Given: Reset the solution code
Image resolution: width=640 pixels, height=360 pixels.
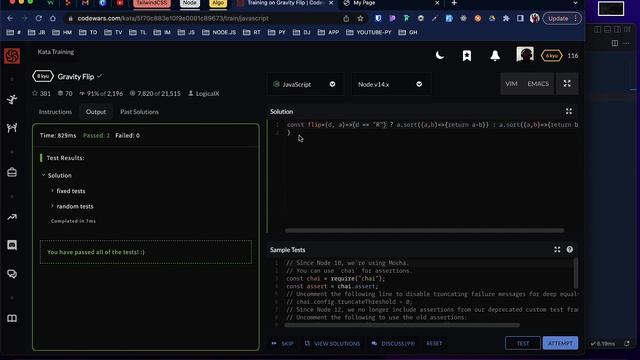Looking at the screenshot, I should 434,344.
